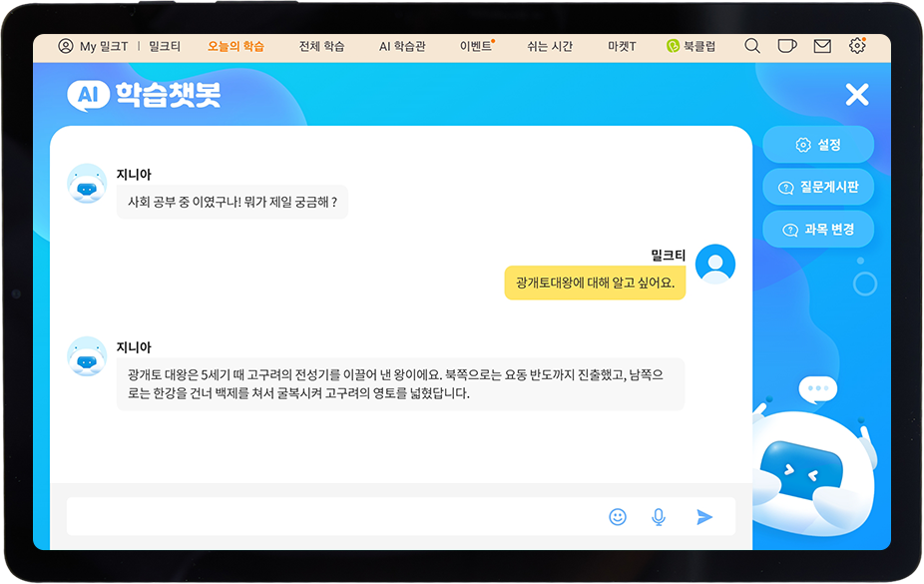Click the 광개토 대왕은 5세기 때 answer bubble
924x584 pixels.
point(400,383)
